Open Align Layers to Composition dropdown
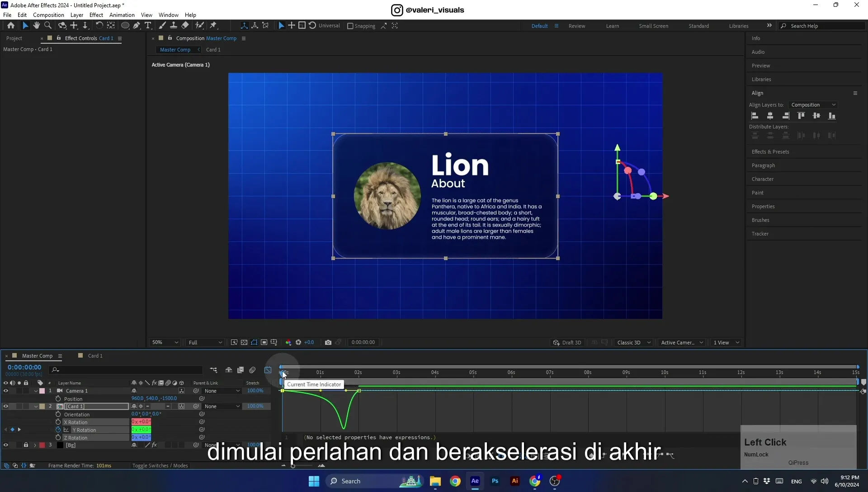The height and width of the screenshot is (492, 868). coord(813,105)
